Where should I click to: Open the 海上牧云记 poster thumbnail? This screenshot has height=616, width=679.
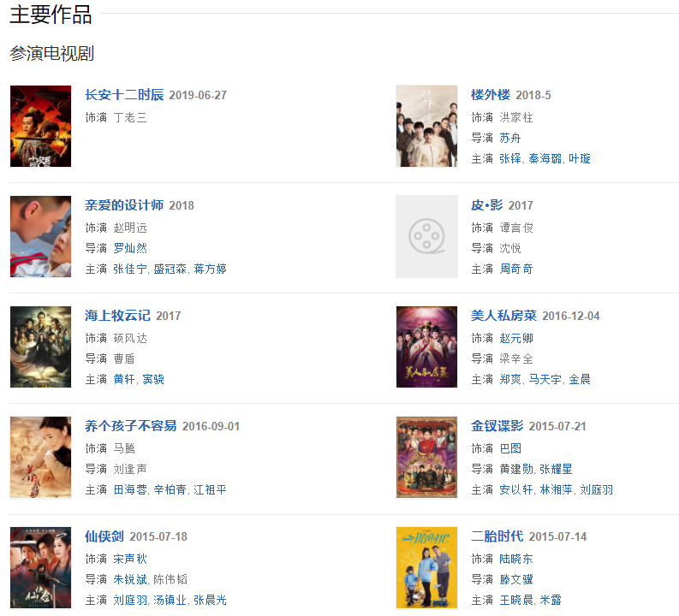pos(41,346)
